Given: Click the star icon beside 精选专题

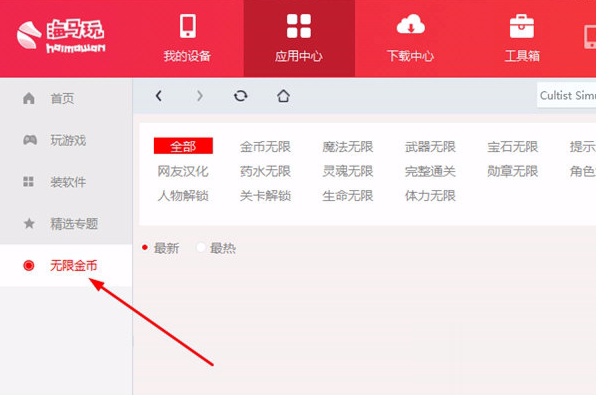Looking at the screenshot, I should pyautogui.click(x=29, y=223).
